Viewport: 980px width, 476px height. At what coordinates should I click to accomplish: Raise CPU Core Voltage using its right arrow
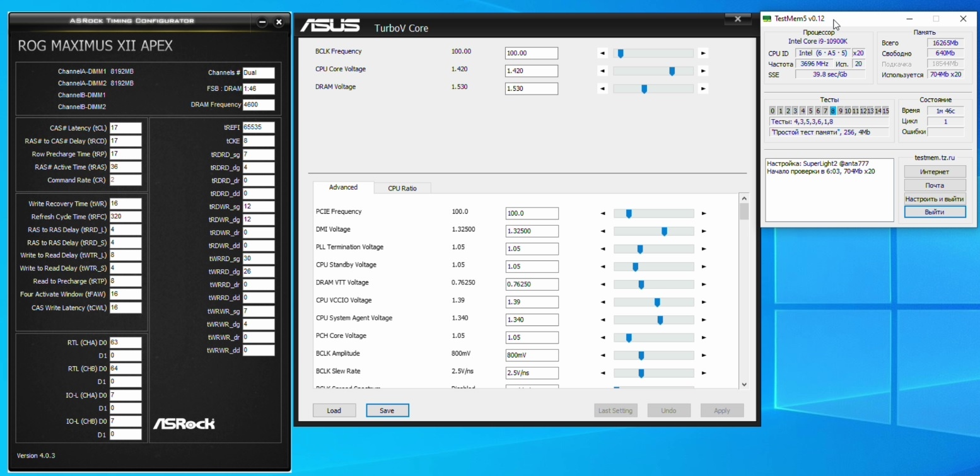[x=703, y=71]
